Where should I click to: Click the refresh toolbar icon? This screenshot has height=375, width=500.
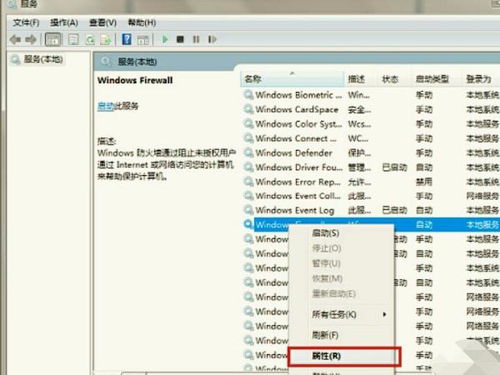pos(90,40)
